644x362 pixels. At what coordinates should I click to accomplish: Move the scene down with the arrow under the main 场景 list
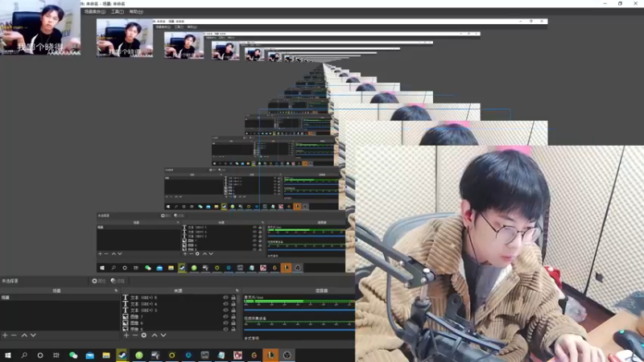(x=33, y=335)
